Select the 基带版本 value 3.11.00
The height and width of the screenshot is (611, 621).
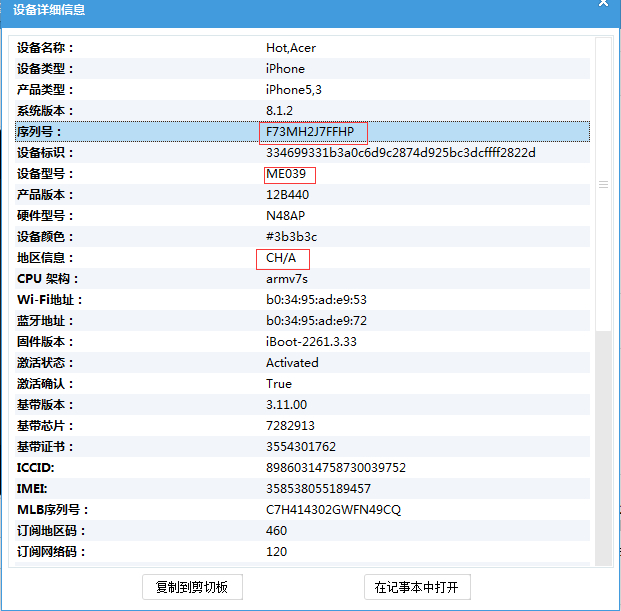[x=286, y=405]
